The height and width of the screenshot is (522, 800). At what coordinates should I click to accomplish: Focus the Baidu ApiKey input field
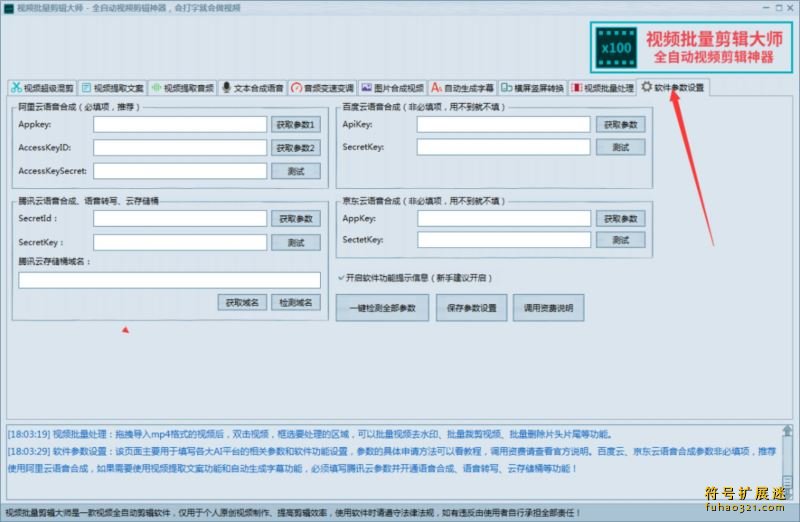[504, 125]
